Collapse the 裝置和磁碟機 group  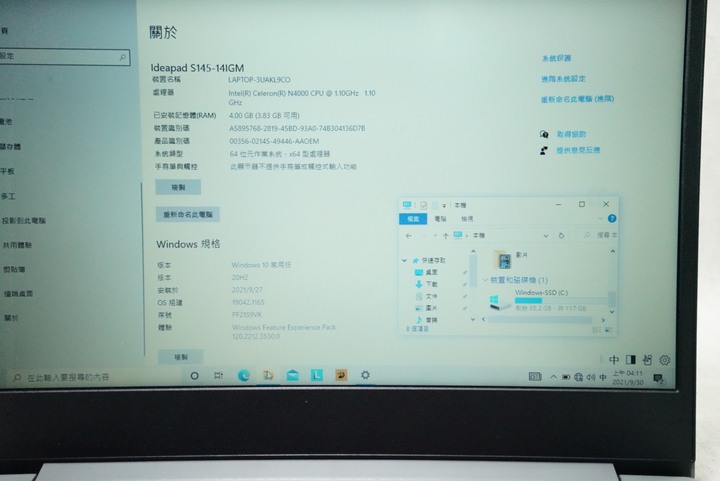click(x=485, y=280)
